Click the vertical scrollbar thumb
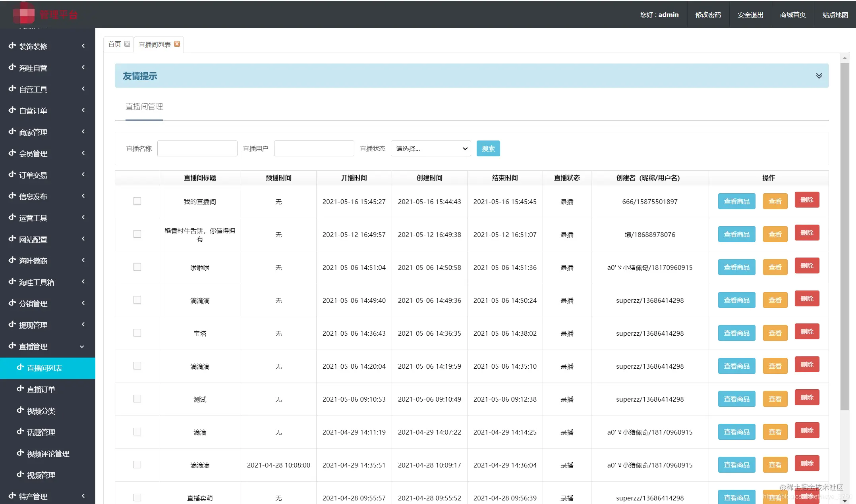This screenshot has height=504, width=856. (x=844, y=236)
